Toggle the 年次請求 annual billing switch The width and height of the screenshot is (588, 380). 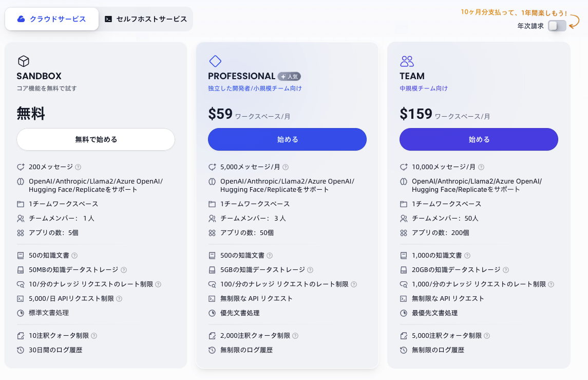(557, 26)
